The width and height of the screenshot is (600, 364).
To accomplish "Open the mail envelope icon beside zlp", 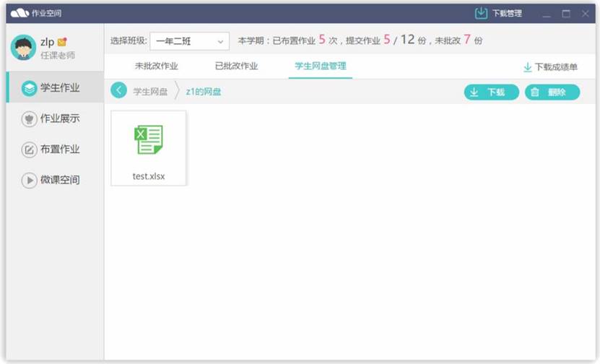I will click(62, 41).
